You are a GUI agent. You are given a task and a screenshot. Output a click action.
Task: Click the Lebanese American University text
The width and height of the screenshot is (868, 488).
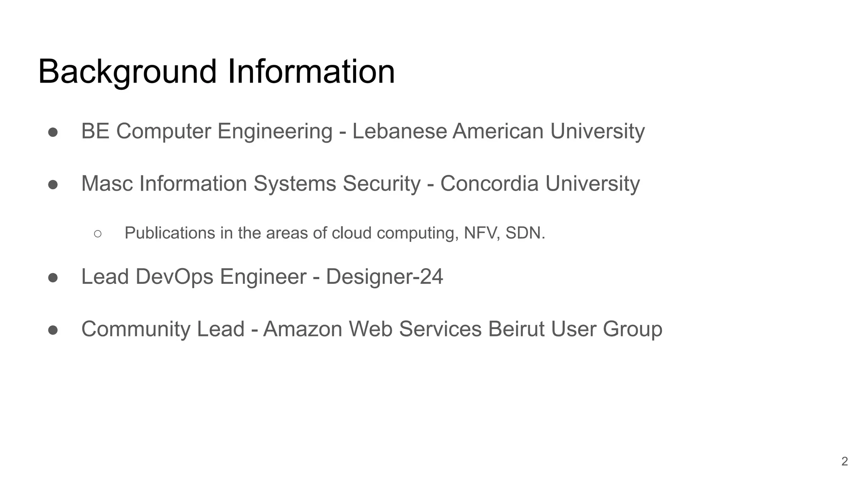tap(498, 131)
